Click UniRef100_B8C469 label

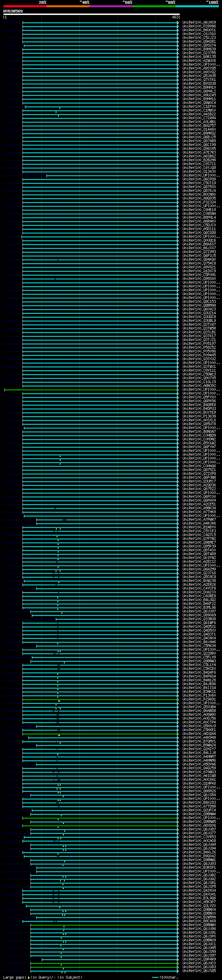click(199, 921)
